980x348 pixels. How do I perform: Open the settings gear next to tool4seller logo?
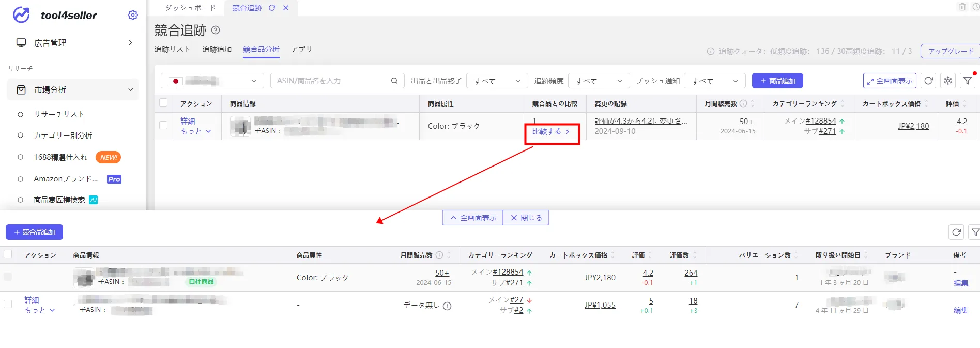133,15
